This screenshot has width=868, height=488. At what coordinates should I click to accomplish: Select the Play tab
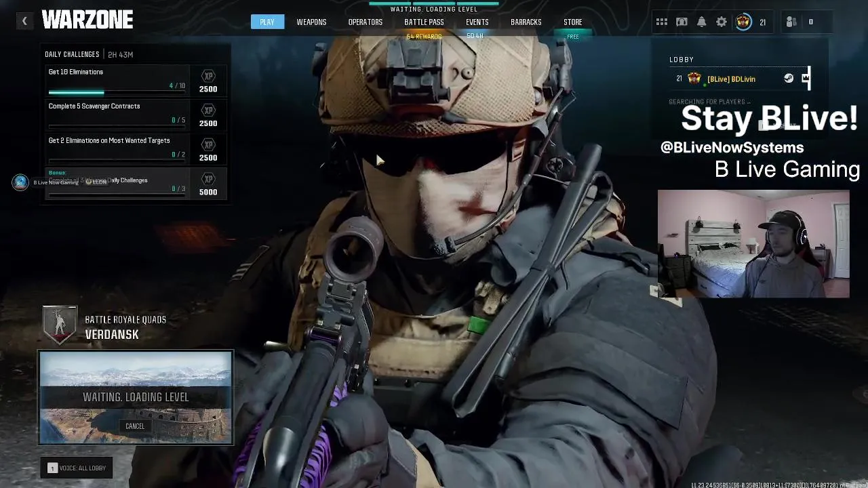coord(267,22)
